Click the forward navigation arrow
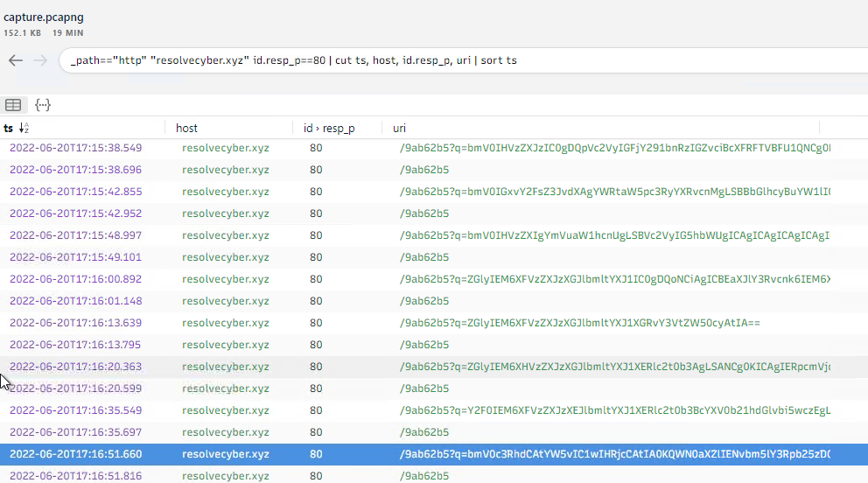The width and height of the screenshot is (868, 483). point(39,60)
